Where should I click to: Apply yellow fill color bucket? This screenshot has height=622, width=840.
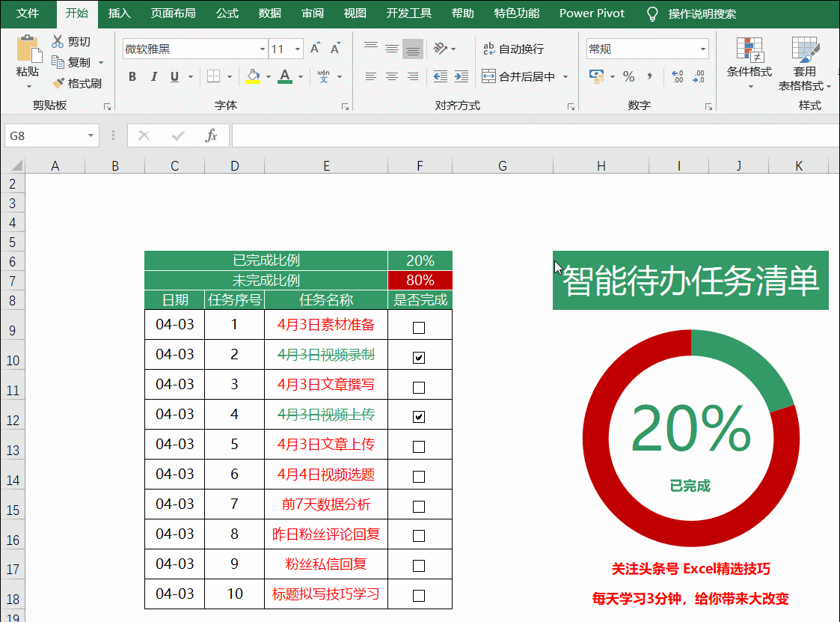tap(253, 76)
